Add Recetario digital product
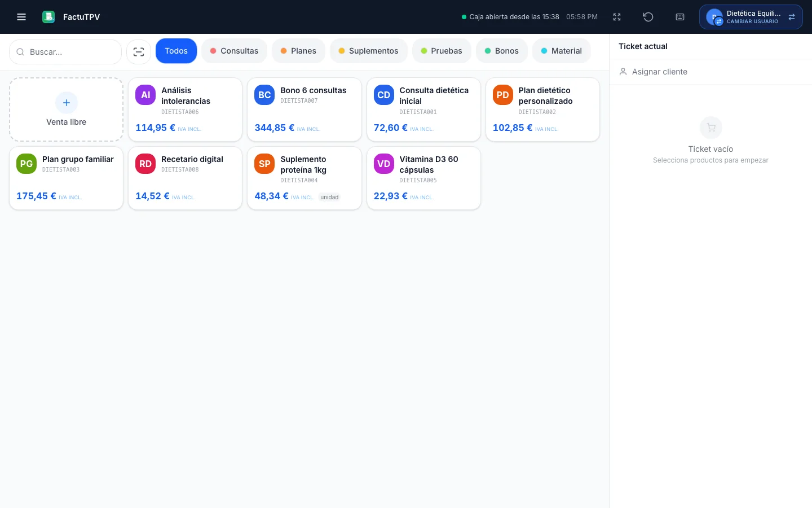Viewport: 812px width, 508px height. coord(186,178)
